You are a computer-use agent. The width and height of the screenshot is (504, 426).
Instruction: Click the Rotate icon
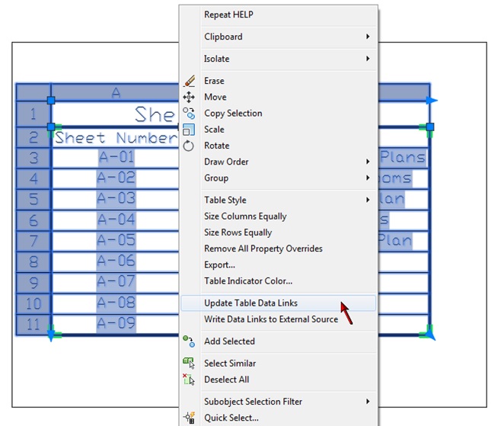pyautogui.click(x=188, y=146)
